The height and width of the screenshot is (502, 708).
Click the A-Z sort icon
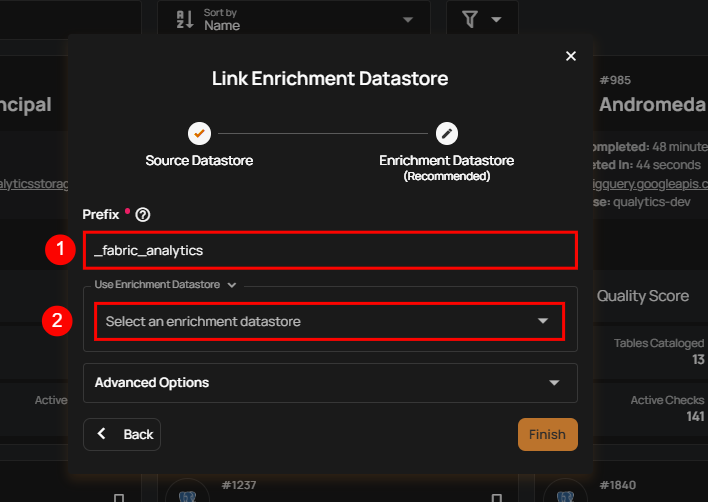tap(185, 19)
